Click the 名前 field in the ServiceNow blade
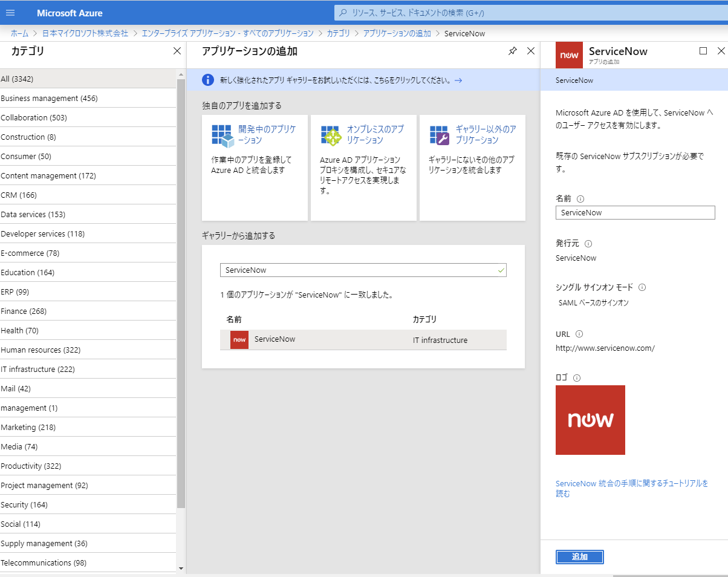Image resolution: width=728 pixels, height=577 pixels. click(635, 213)
